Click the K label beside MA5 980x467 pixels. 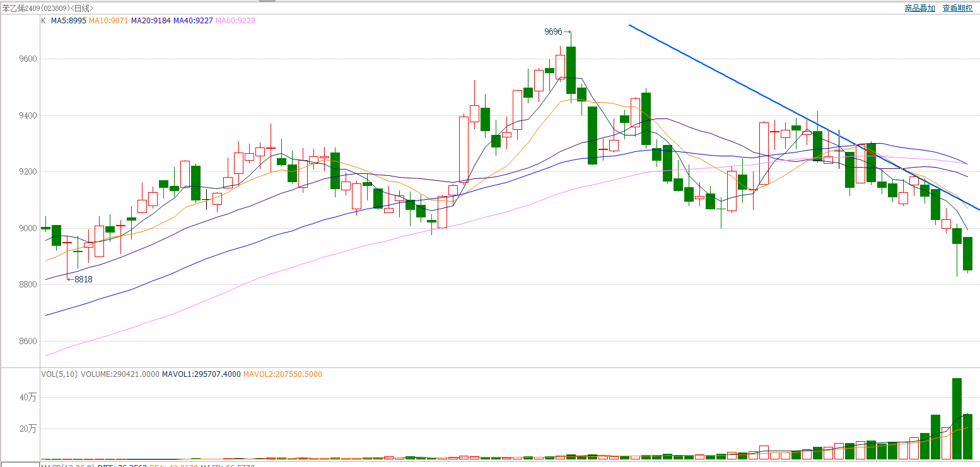[x=44, y=20]
